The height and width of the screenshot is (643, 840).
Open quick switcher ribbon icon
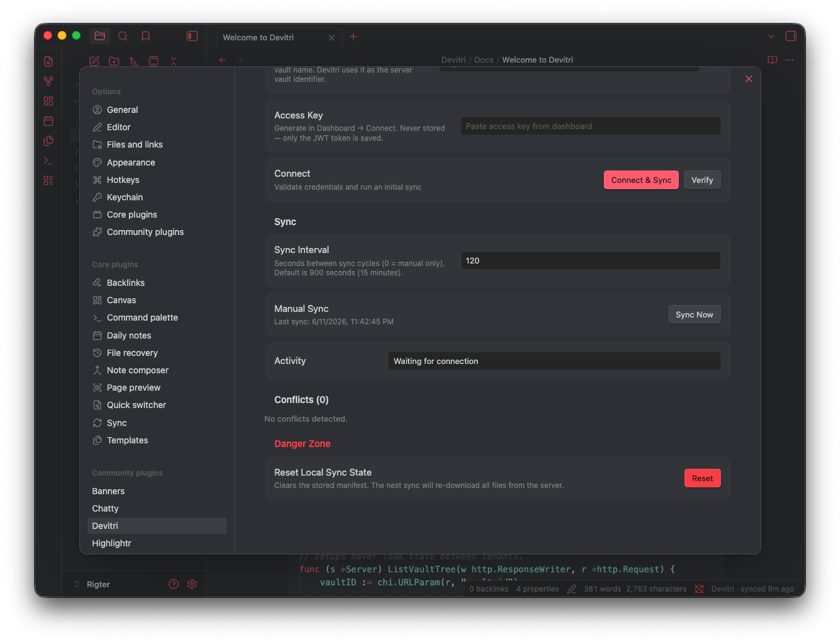tap(48, 61)
